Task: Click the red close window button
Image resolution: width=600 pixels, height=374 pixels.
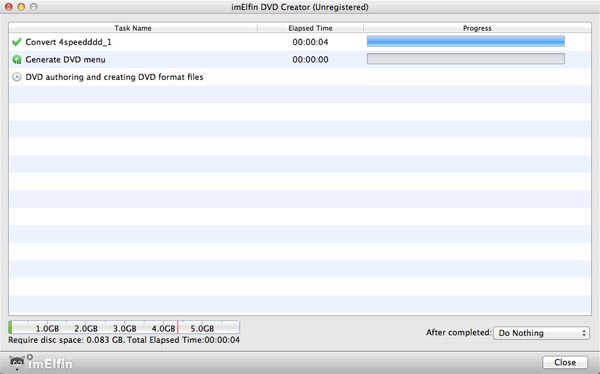Action: click(8, 7)
